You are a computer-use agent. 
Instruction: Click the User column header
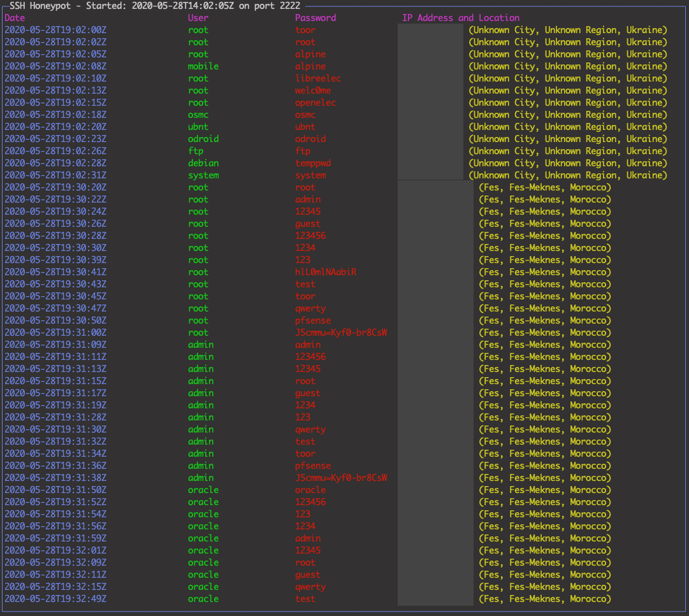[198, 18]
